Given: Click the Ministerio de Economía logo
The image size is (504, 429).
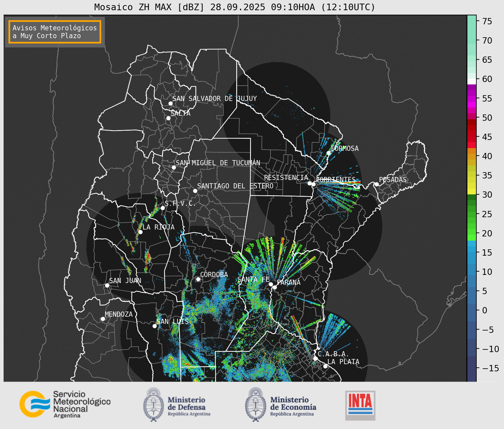Looking at the screenshot, I should 280,404.
